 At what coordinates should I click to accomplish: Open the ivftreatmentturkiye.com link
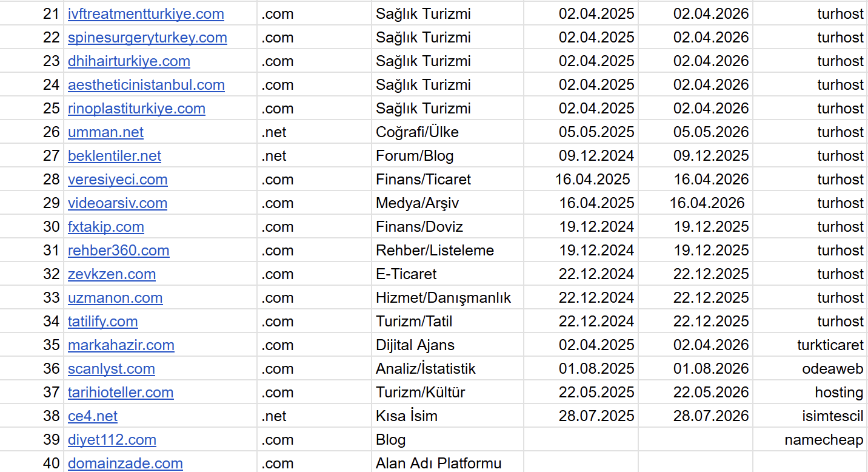click(x=145, y=14)
